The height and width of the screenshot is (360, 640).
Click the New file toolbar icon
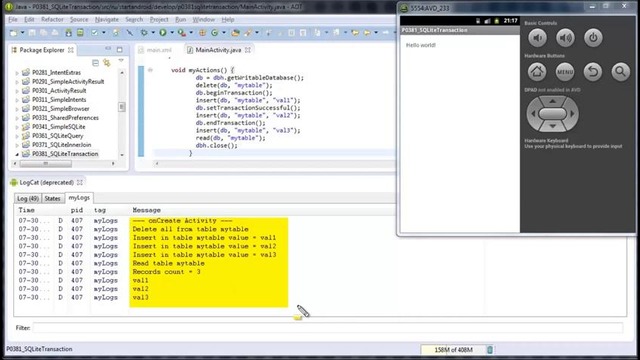(13, 33)
